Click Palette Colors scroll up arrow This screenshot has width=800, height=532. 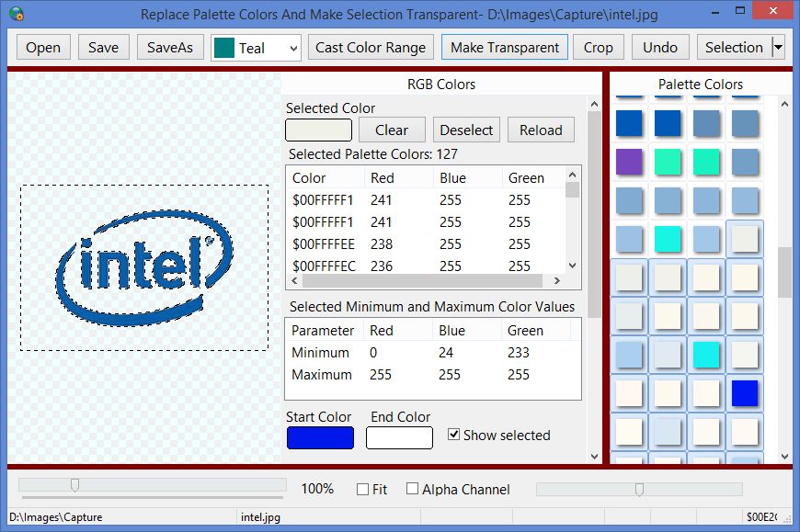(784, 104)
